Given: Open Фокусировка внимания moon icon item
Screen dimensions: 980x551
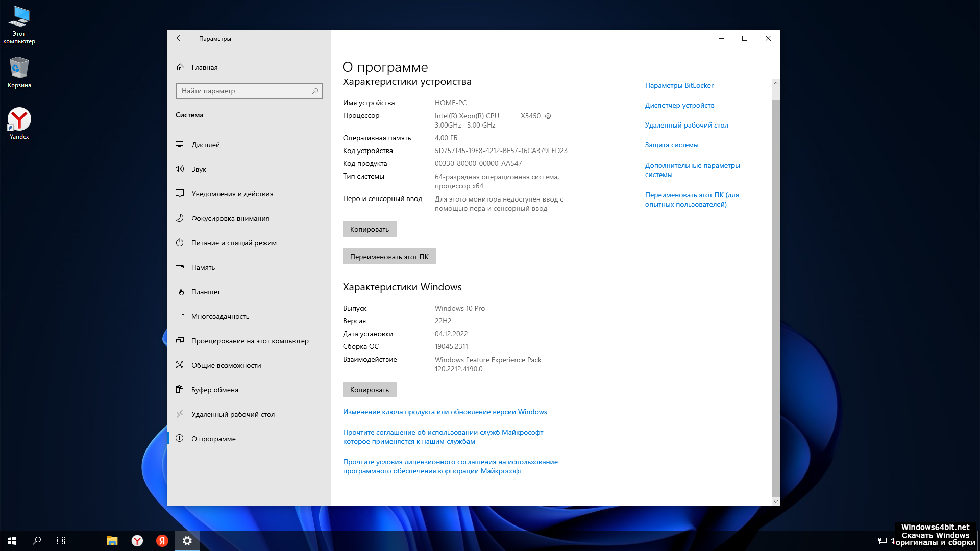Looking at the screenshot, I should coord(180,218).
